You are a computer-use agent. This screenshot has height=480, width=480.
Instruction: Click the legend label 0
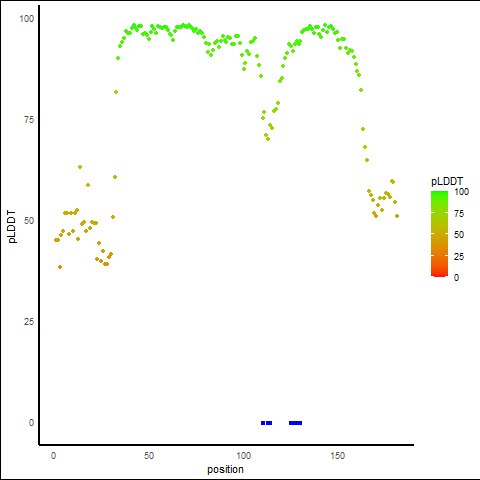(456, 278)
